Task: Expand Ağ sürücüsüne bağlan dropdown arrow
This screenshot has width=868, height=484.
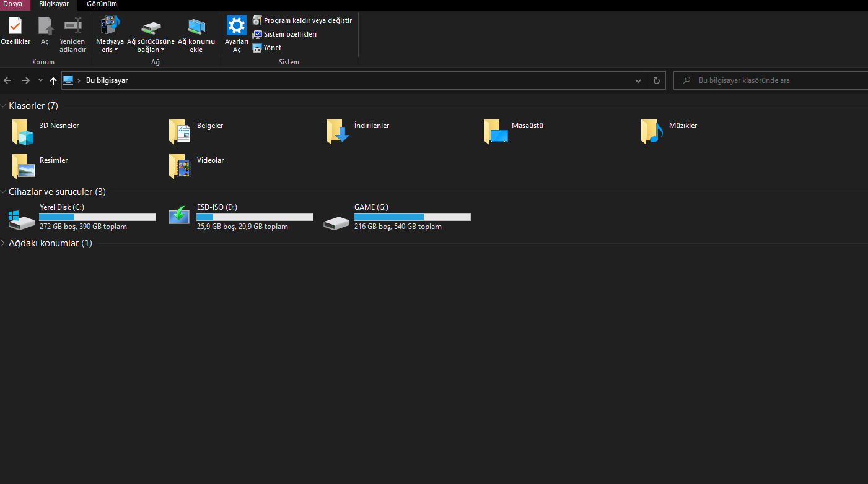Action: 162,50
